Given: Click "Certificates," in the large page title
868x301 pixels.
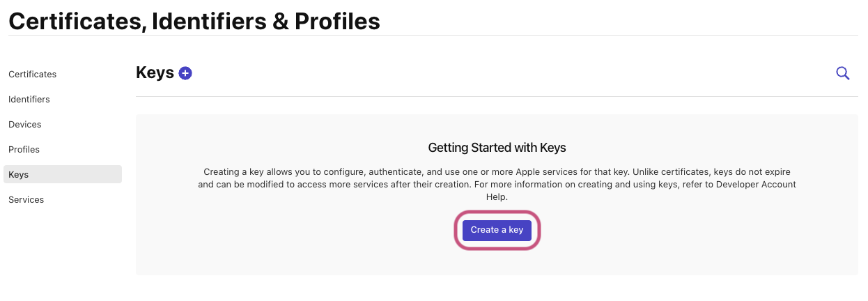Looking at the screenshot, I should (77, 21).
